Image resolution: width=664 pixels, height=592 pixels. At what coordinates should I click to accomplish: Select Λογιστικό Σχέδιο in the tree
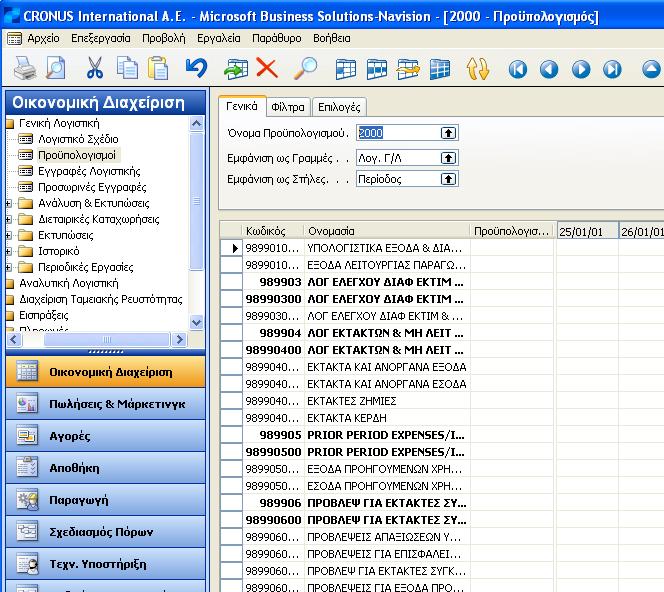click(x=78, y=139)
